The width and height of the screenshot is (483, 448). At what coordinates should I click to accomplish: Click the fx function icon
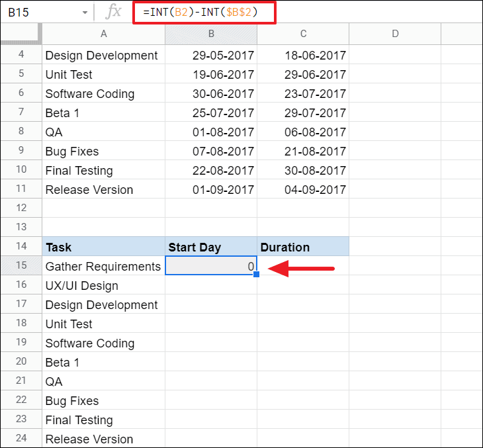click(113, 12)
